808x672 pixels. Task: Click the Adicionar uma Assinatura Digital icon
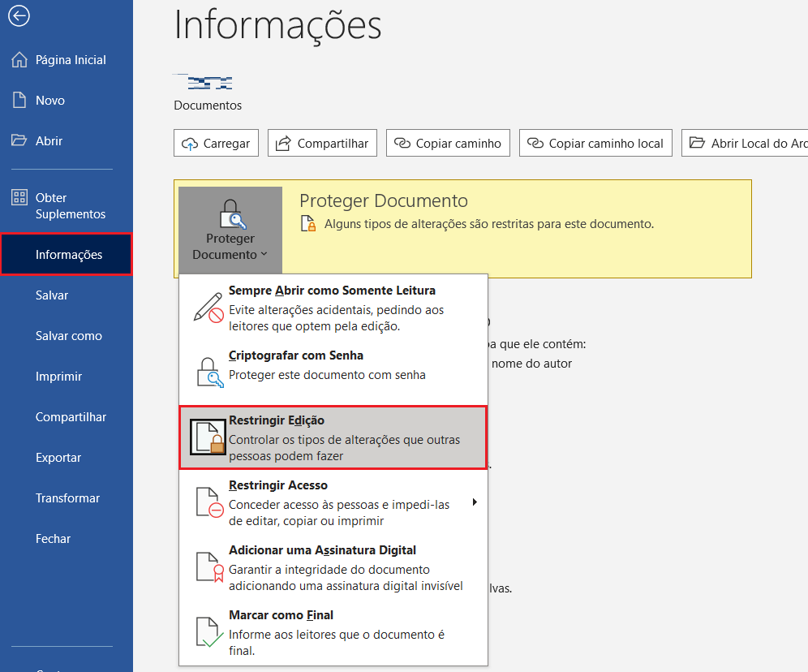(209, 566)
